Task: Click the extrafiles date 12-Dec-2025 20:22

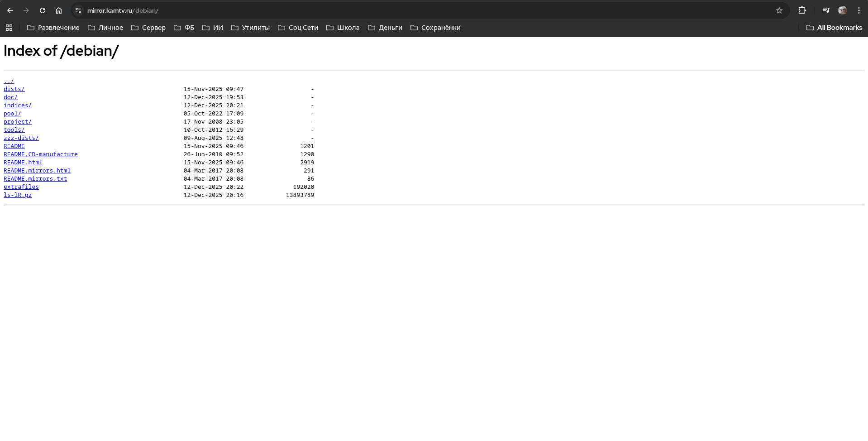Action: [214, 187]
